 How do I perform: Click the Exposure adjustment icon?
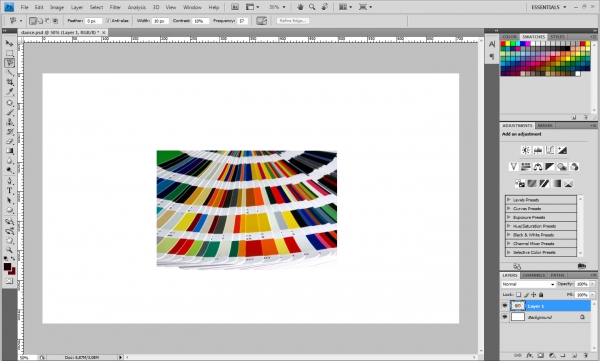[562, 150]
